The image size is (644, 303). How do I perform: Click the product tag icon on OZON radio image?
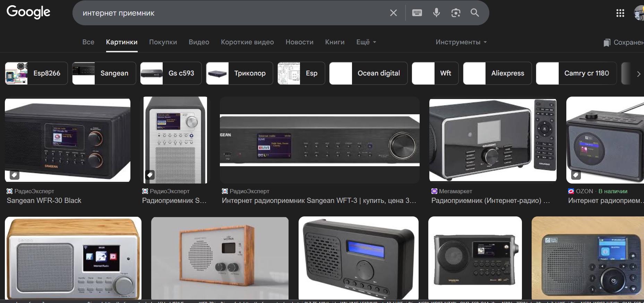[x=576, y=175]
